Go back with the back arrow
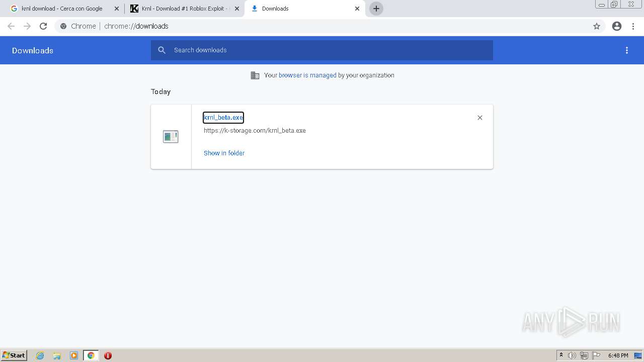 [11, 26]
